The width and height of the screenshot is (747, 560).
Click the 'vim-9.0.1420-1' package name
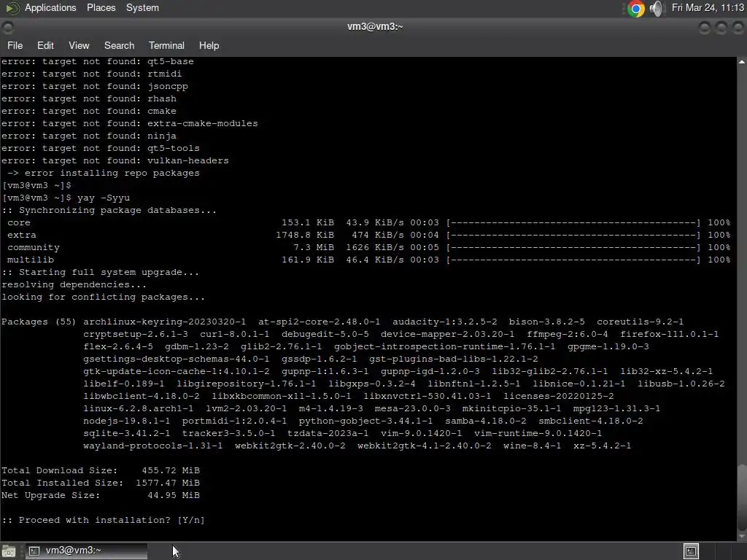click(x=421, y=433)
